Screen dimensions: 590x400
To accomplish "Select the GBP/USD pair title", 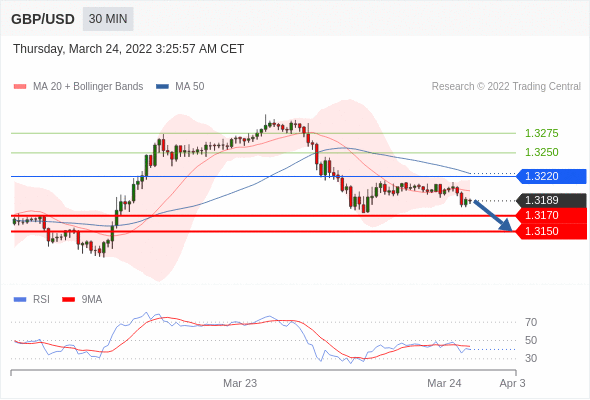I will (x=43, y=19).
